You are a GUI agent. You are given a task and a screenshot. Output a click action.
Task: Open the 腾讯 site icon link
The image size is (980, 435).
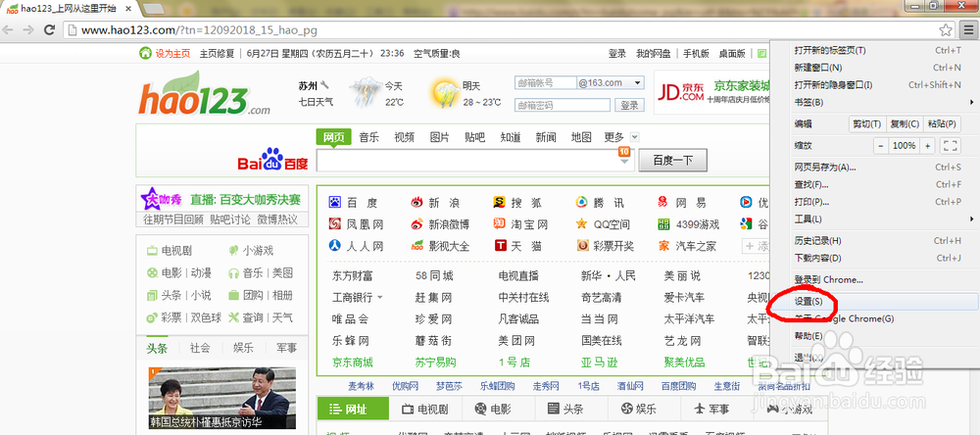[582, 202]
